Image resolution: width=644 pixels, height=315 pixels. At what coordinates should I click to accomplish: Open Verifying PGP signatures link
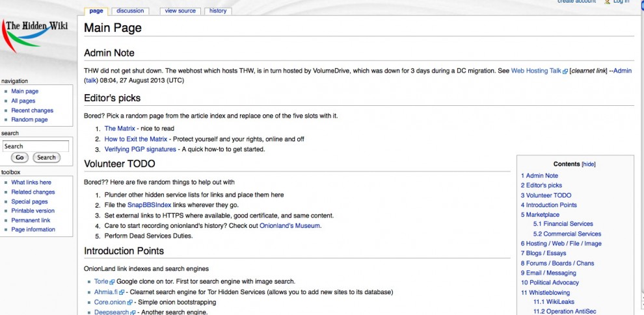pos(140,149)
